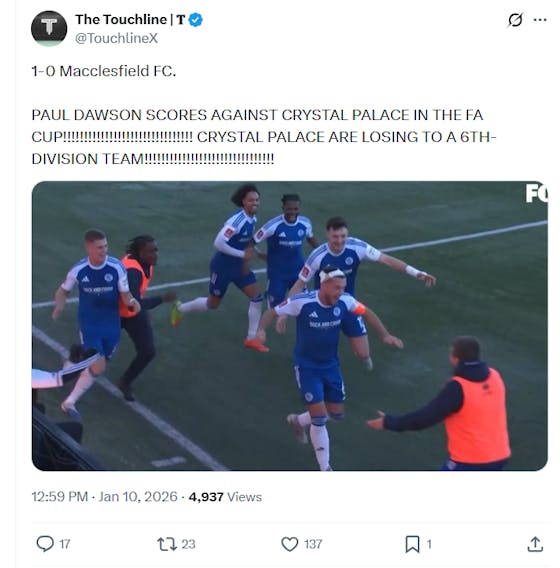This screenshot has height=568, width=560.
Task: Click the share upload icon
Action: click(535, 544)
